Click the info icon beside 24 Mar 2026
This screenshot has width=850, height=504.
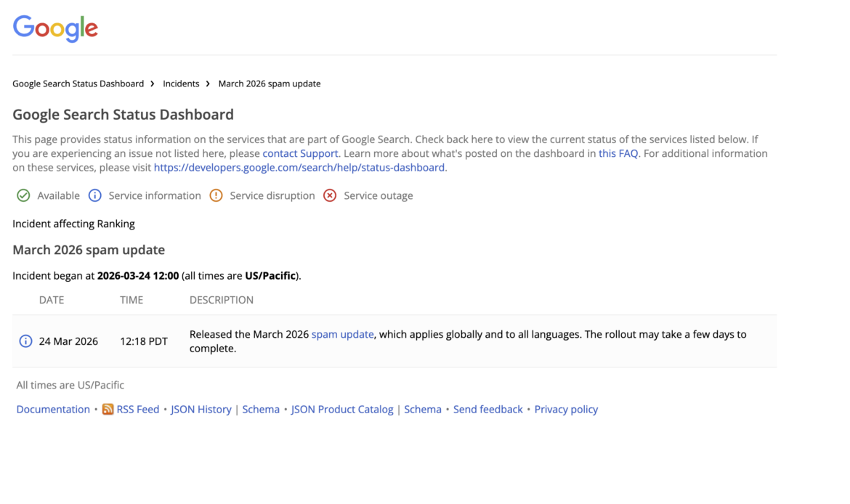coord(25,341)
